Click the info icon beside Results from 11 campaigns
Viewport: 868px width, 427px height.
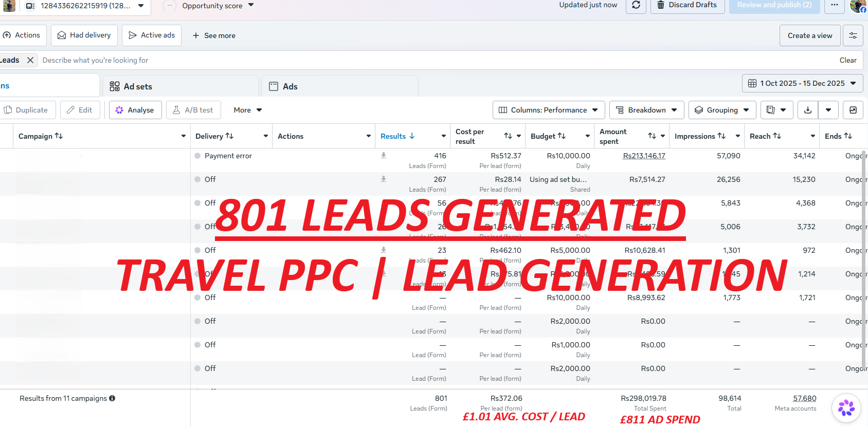tap(112, 398)
